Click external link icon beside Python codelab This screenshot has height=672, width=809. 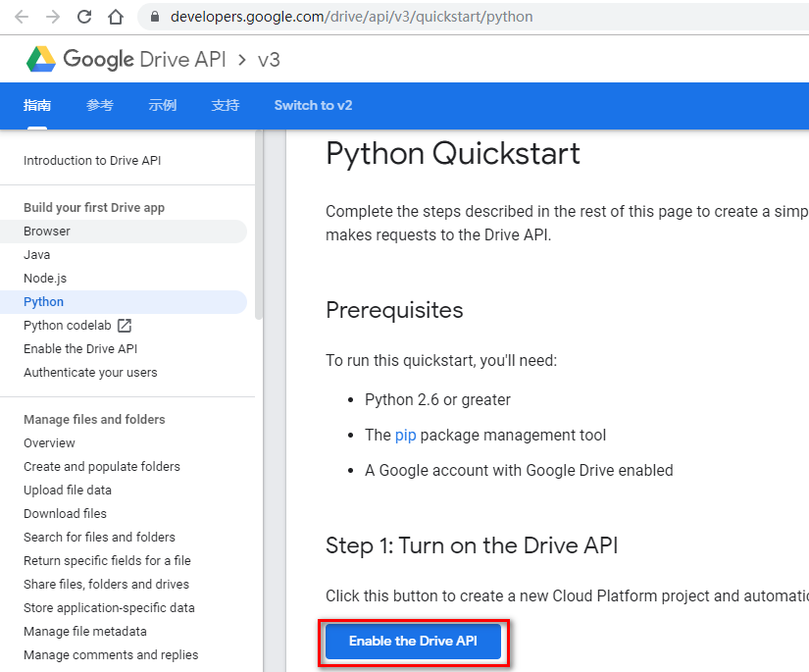125,326
